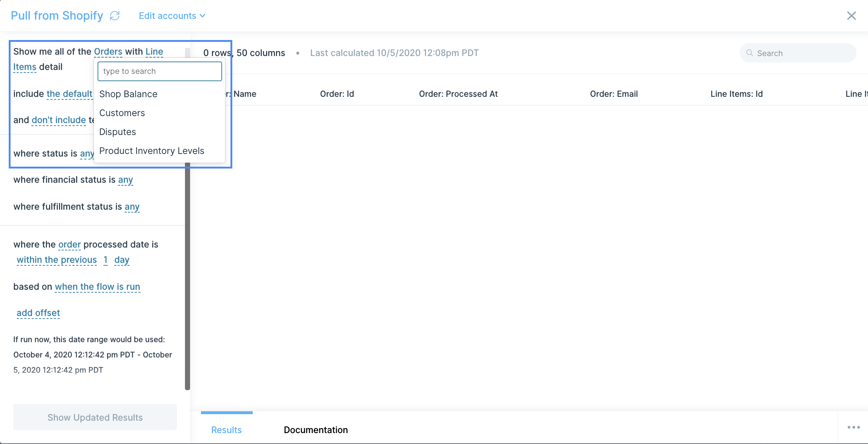This screenshot has width=868, height=444.
Task: Click the add offset link
Action: pos(38,313)
